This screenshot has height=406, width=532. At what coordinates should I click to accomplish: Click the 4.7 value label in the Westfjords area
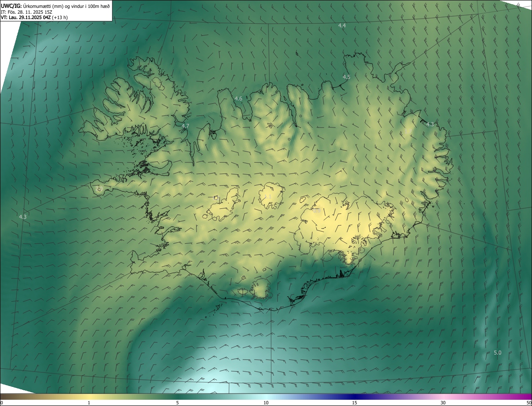click(x=185, y=126)
